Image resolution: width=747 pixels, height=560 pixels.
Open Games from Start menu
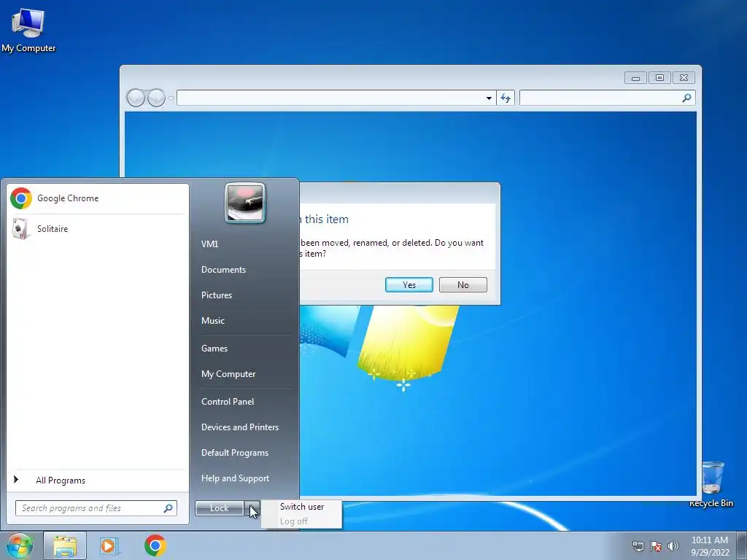pos(214,349)
